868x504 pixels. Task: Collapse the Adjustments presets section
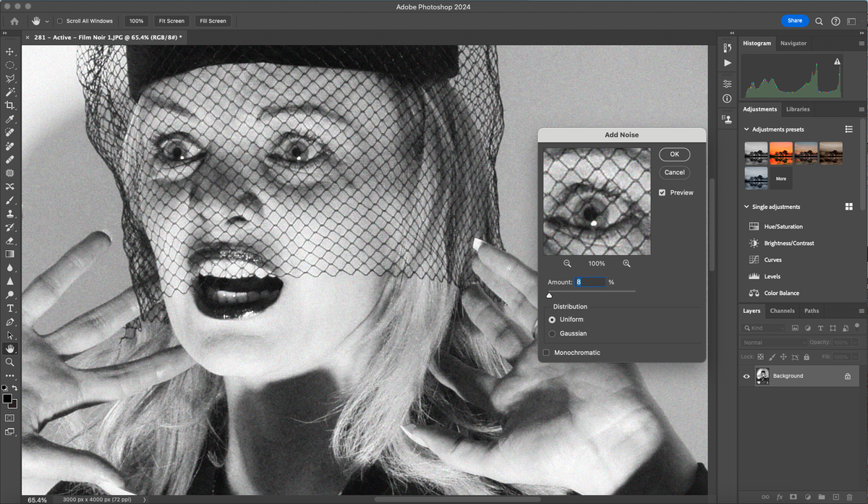click(x=746, y=129)
